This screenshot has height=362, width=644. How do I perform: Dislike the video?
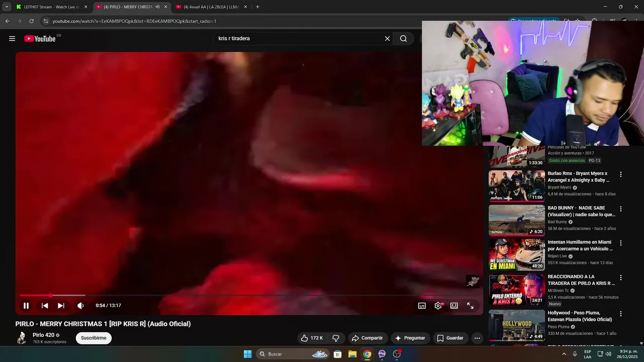336,338
